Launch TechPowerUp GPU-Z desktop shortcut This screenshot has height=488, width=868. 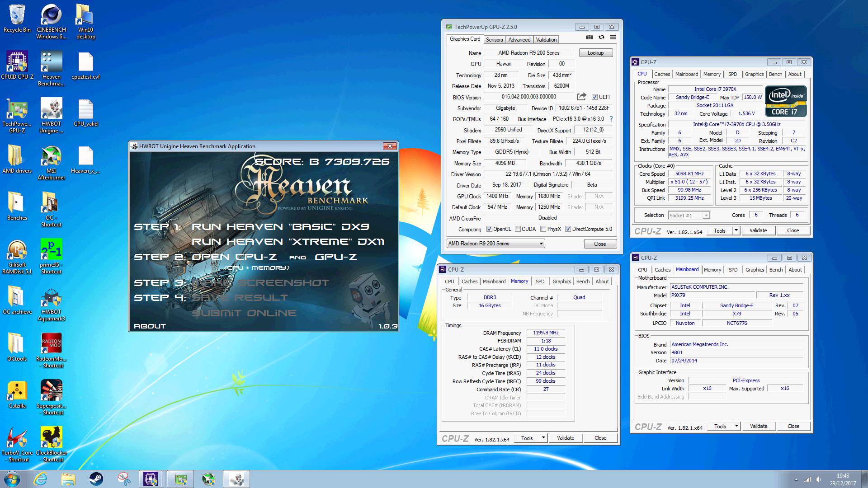point(17,116)
